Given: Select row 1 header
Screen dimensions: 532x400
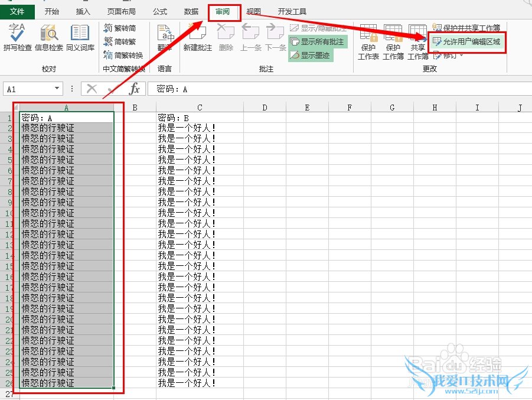Looking at the screenshot, I should pos(9,118).
